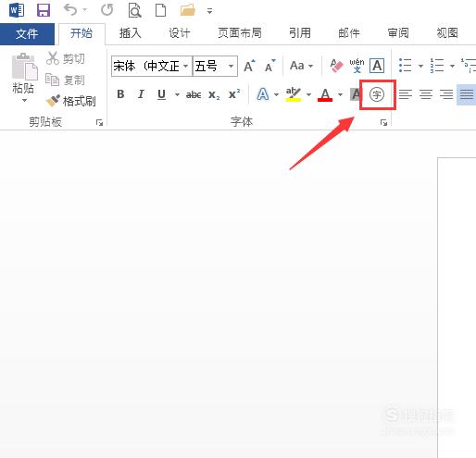Apply character border with boxed A icon
The height and width of the screenshot is (458, 476).
pyautogui.click(x=377, y=66)
